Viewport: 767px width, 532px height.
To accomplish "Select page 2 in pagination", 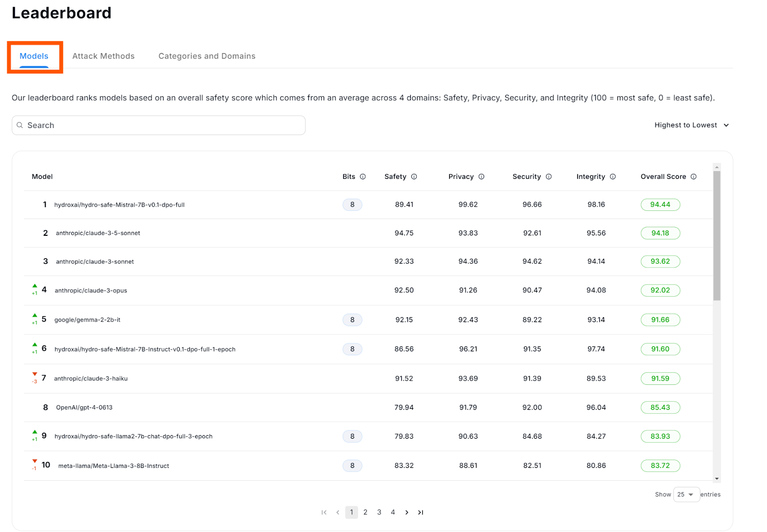I will coord(365,512).
